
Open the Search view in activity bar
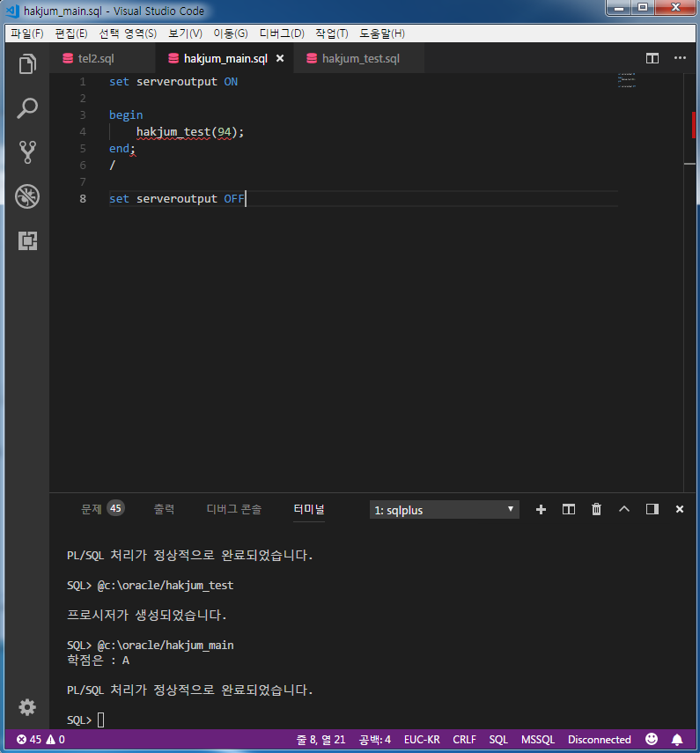27,108
